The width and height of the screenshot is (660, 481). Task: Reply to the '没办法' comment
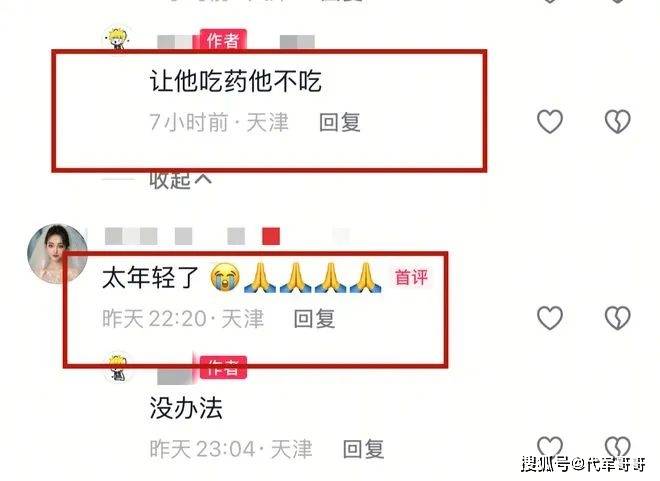click(364, 449)
